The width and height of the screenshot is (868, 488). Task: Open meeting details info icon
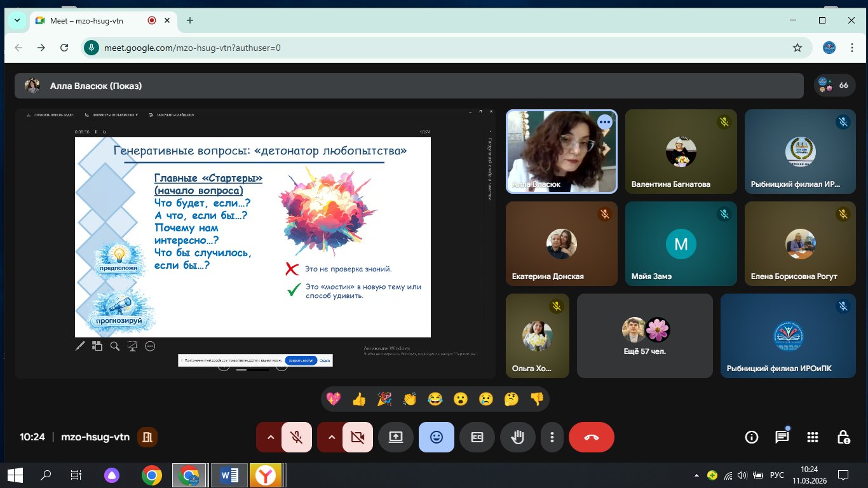752,437
